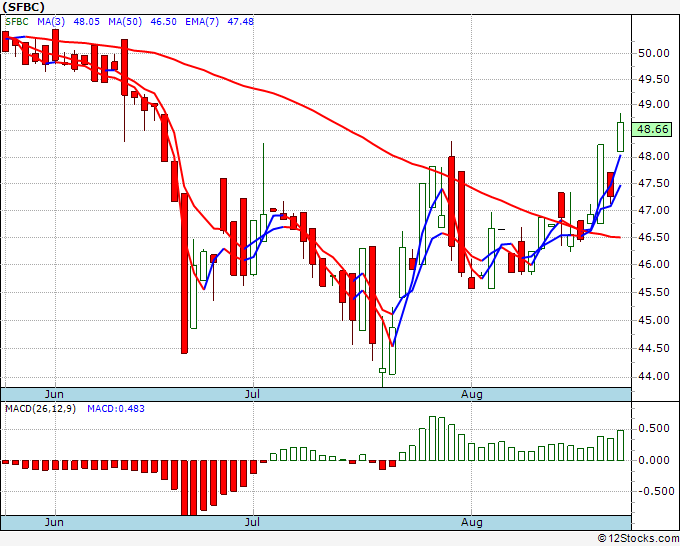The height and width of the screenshot is (546, 680).
Task: Click Aug on the MACD panel axis
Action: coord(472,522)
